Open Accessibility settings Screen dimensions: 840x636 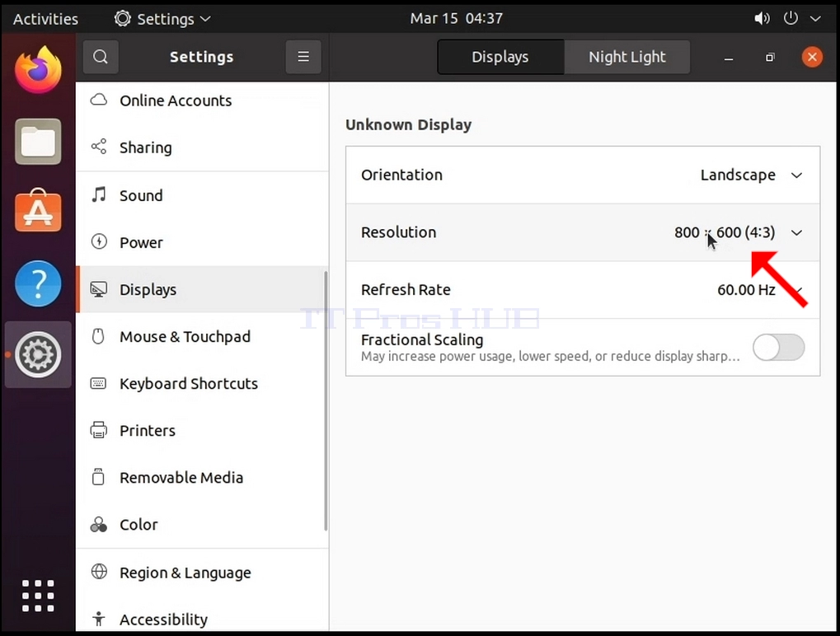tap(202, 619)
